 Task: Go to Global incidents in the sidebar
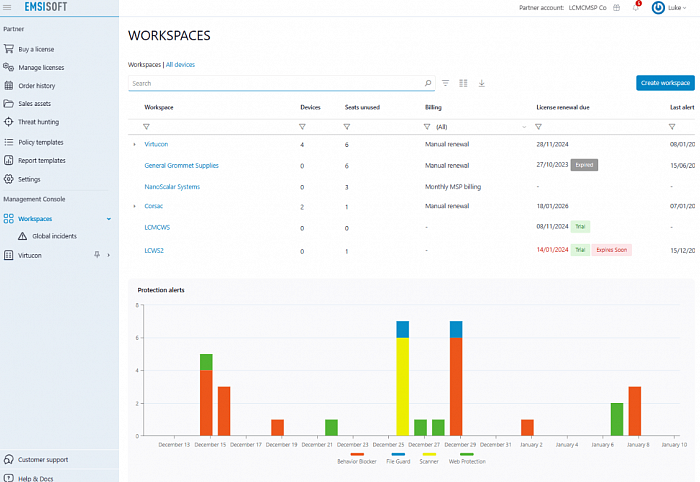tap(54, 236)
